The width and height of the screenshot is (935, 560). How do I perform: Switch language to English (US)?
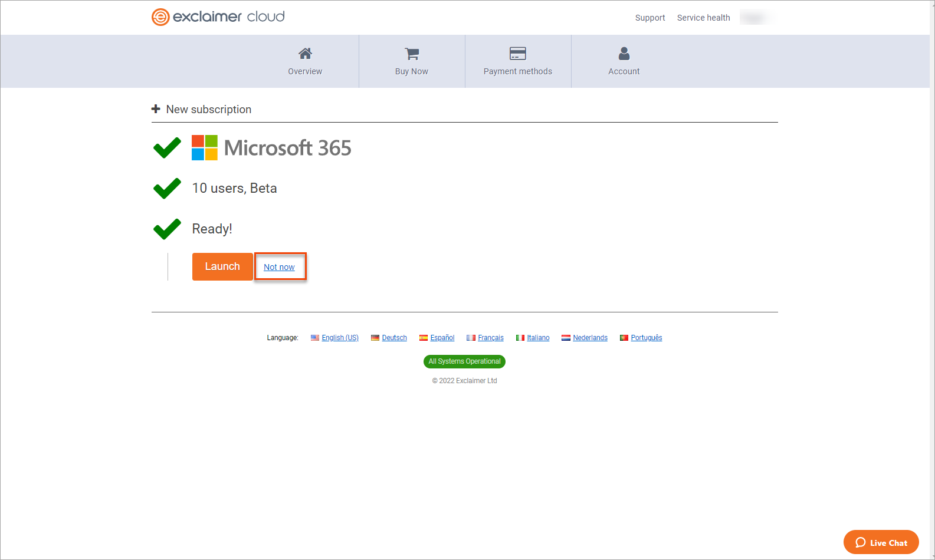[340, 338]
